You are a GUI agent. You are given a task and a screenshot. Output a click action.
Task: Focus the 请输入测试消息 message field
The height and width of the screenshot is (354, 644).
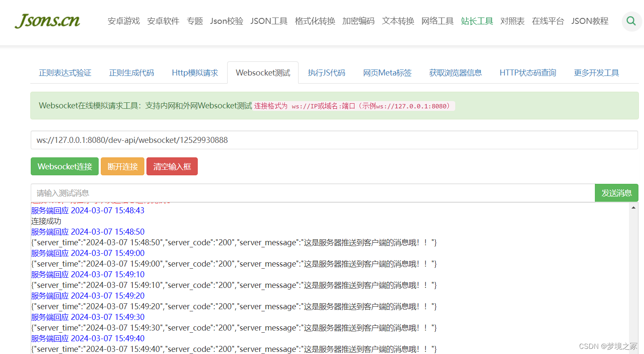[313, 193]
